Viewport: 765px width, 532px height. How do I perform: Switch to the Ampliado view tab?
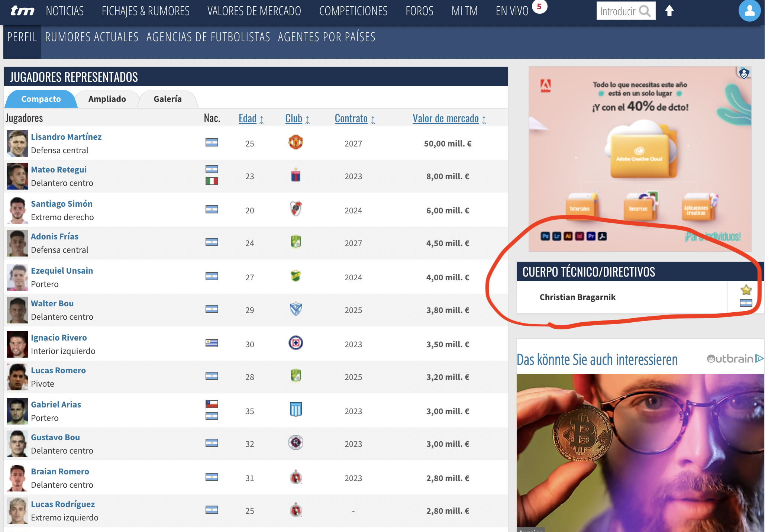(107, 99)
